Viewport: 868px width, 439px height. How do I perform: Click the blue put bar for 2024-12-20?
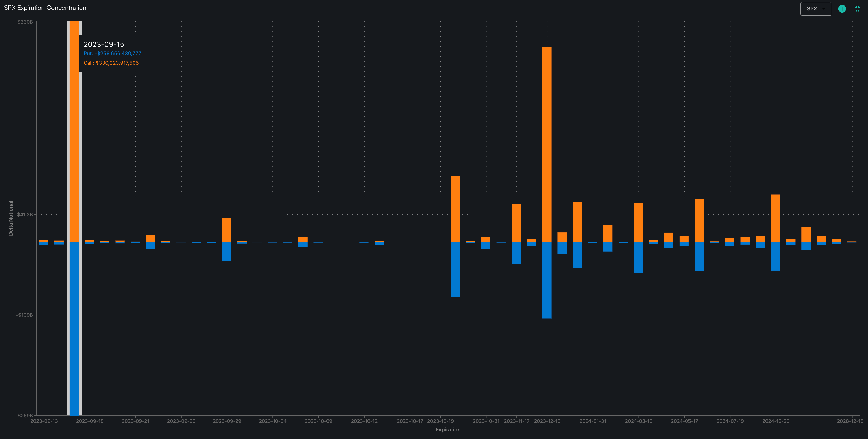[775, 256]
